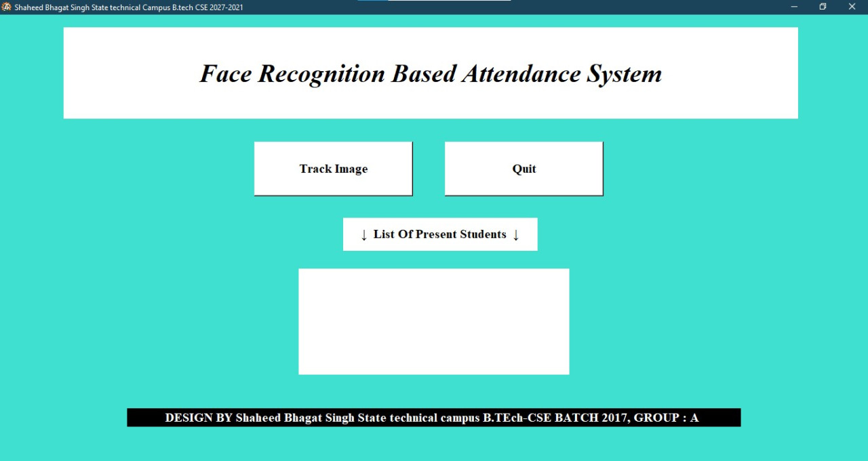Select the black DESIGN BY footer banner
868x461 pixels.
pyautogui.click(x=433, y=417)
